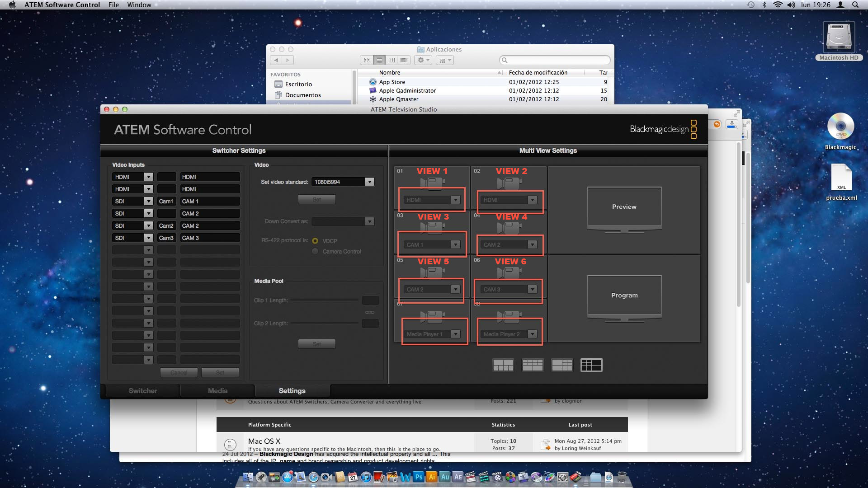Open the Trash in the Dock
The width and height of the screenshot is (868, 488).
pos(622,477)
